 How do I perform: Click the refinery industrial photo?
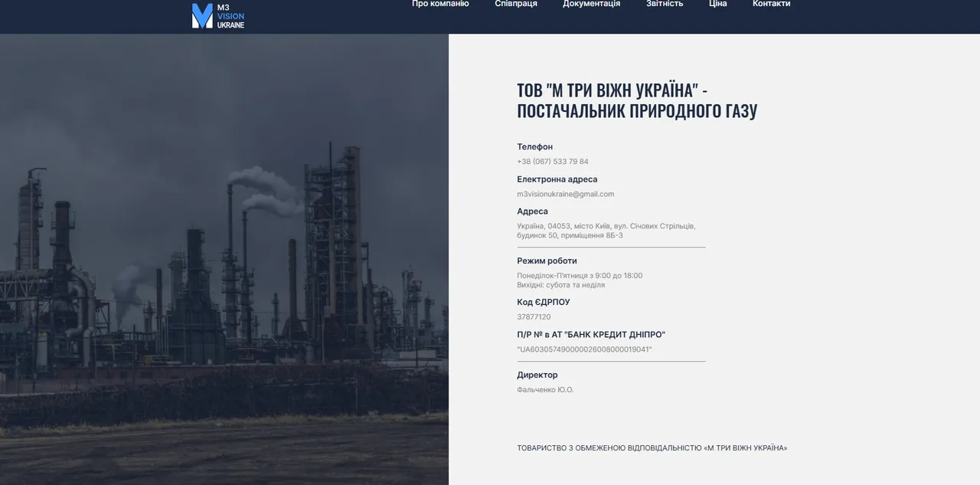point(224,259)
